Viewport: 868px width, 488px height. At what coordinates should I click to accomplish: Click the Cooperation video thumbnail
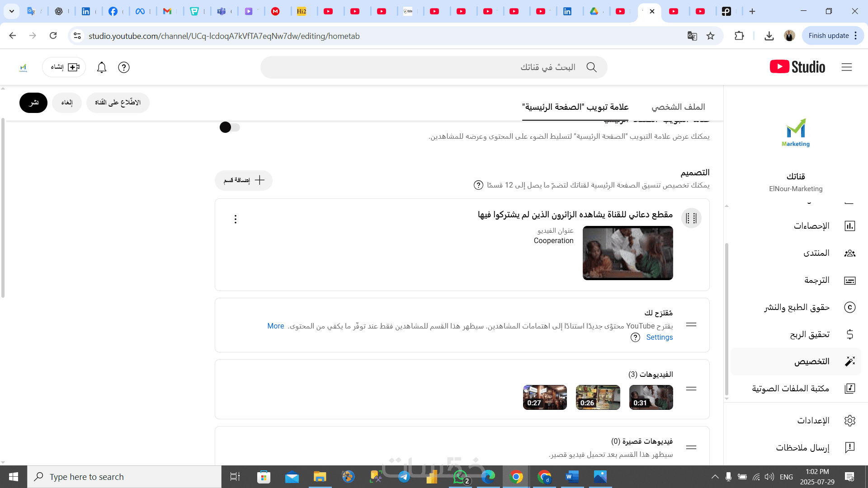pyautogui.click(x=627, y=253)
